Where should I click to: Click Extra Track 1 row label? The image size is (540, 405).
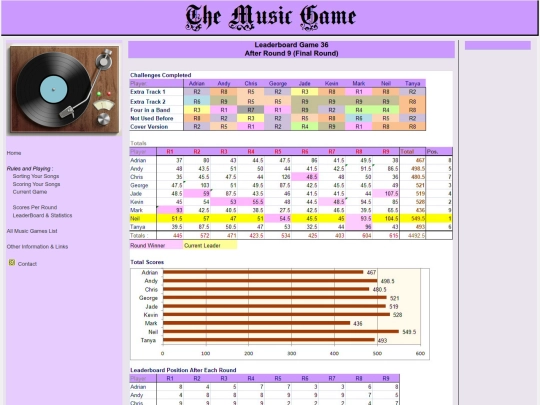pyautogui.click(x=148, y=92)
